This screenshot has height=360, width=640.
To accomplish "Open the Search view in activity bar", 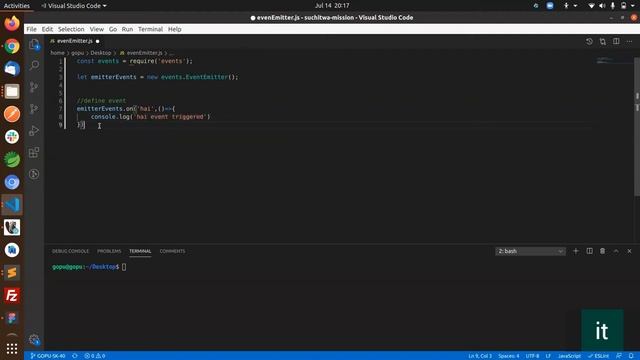I will [34, 65].
